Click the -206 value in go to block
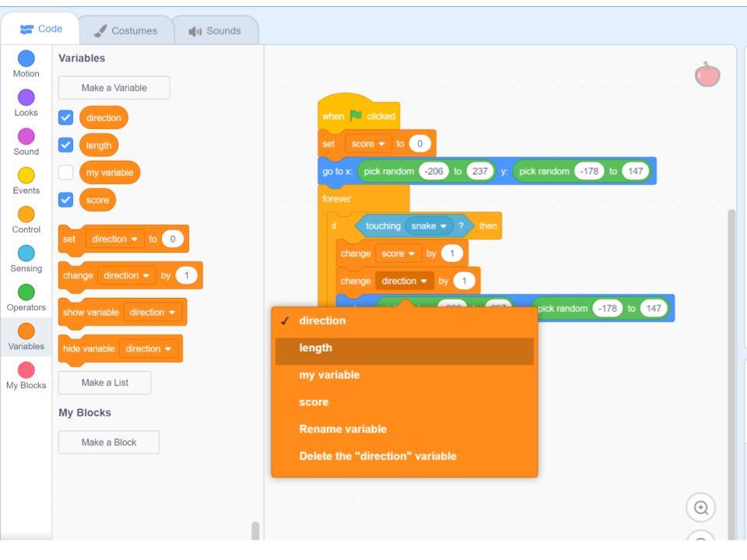 [434, 171]
